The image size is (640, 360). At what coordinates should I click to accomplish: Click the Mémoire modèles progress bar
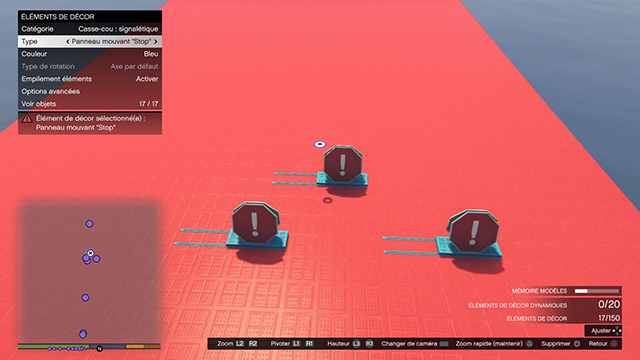tap(597, 291)
